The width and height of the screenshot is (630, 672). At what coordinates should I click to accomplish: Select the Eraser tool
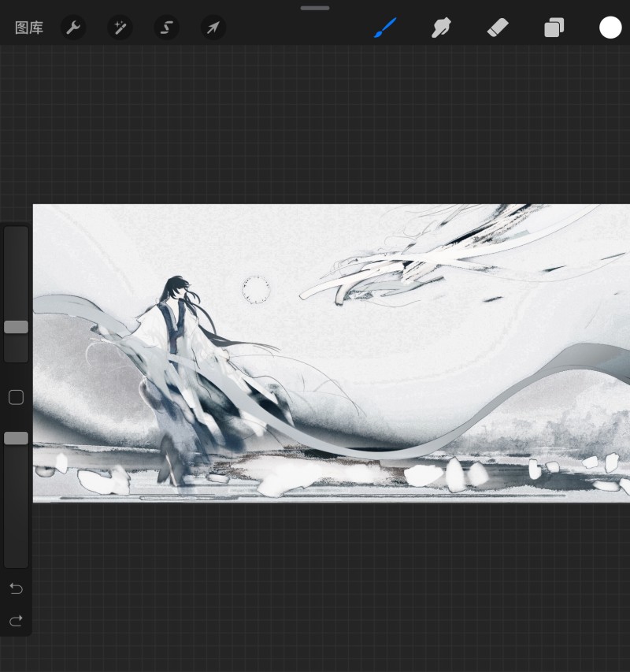[498, 28]
